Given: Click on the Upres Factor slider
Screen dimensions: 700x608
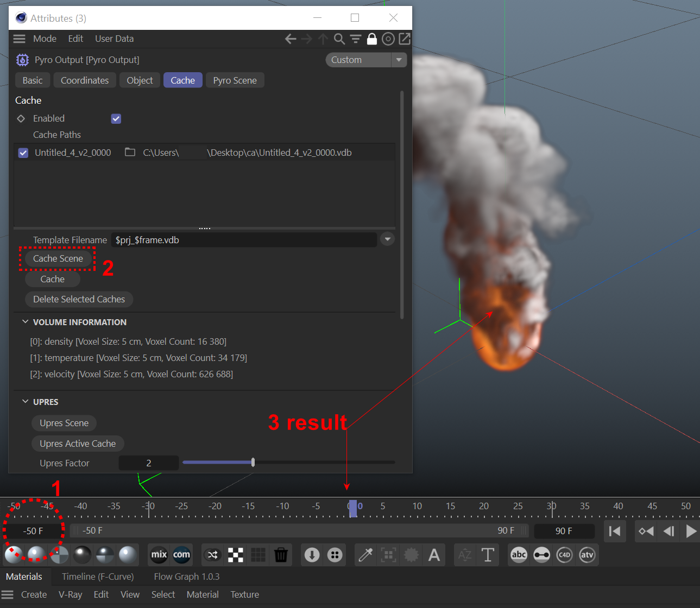Looking at the screenshot, I should pyautogui.click(x=289, y=463).
